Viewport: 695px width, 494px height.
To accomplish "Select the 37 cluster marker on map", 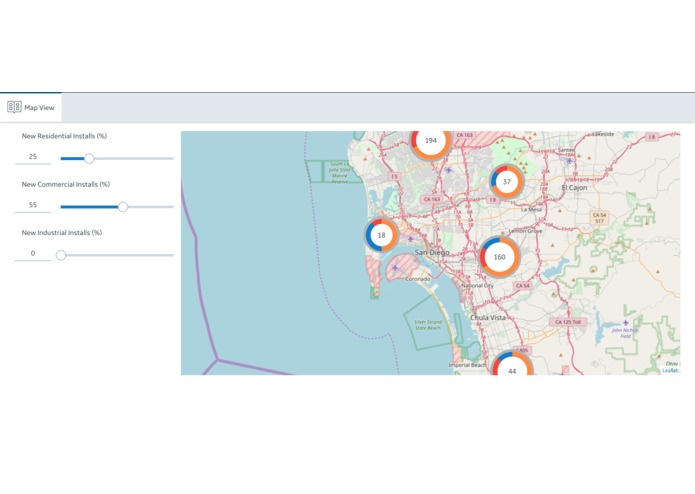I will (507, 182).
